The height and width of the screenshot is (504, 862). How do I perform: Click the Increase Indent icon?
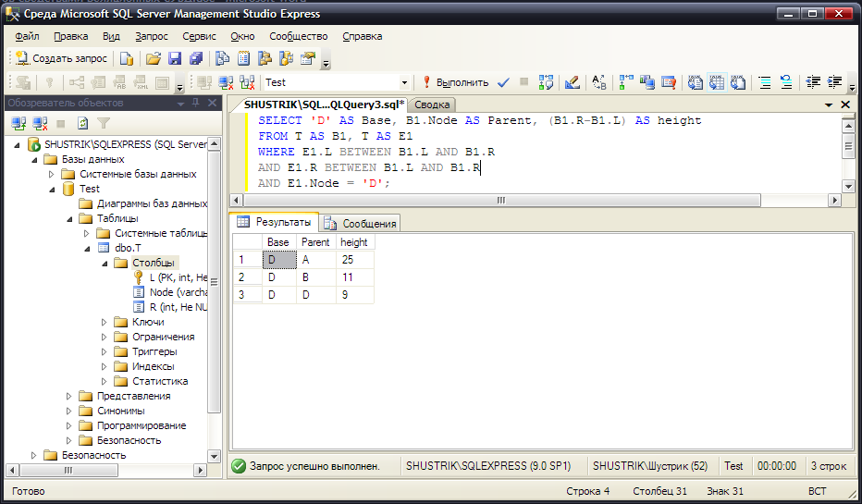pos(834,82)
